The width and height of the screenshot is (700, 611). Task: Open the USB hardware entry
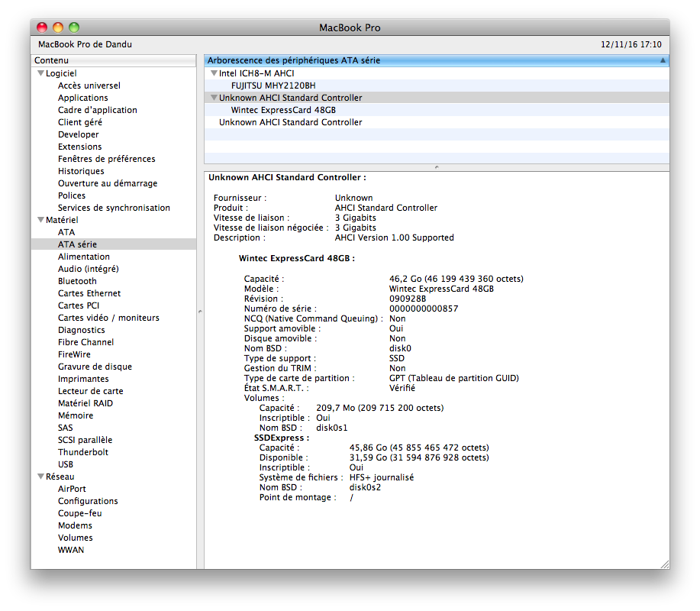click(x=65, y=464)
